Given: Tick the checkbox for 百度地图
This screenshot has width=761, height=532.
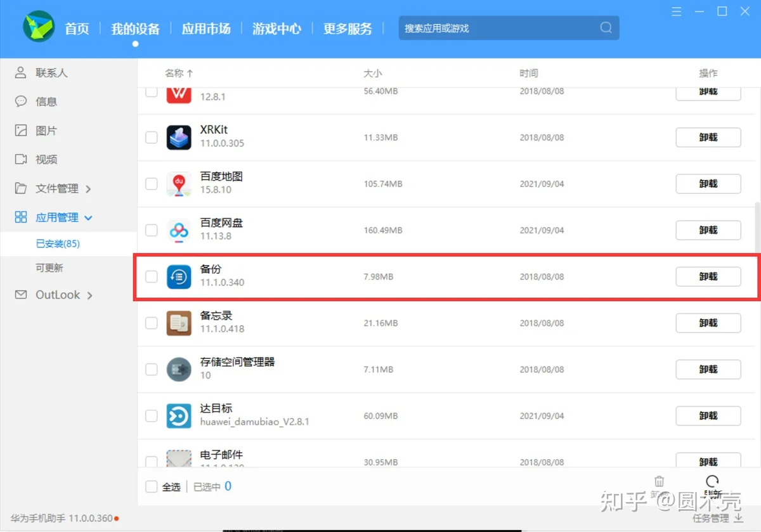Looking at the screenshot, I should coord(152,184).
